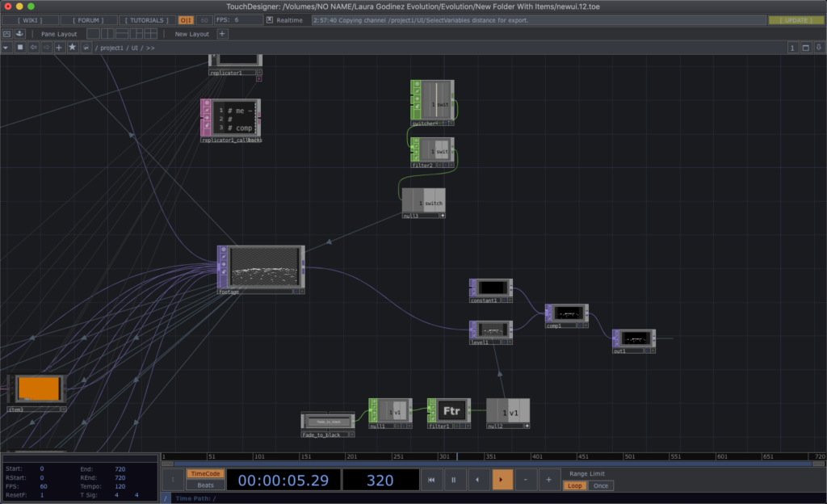Viewport: 827px width, 504px height.
Task: Toggle the top flag on the footage node
Action: tap(224, 250)
